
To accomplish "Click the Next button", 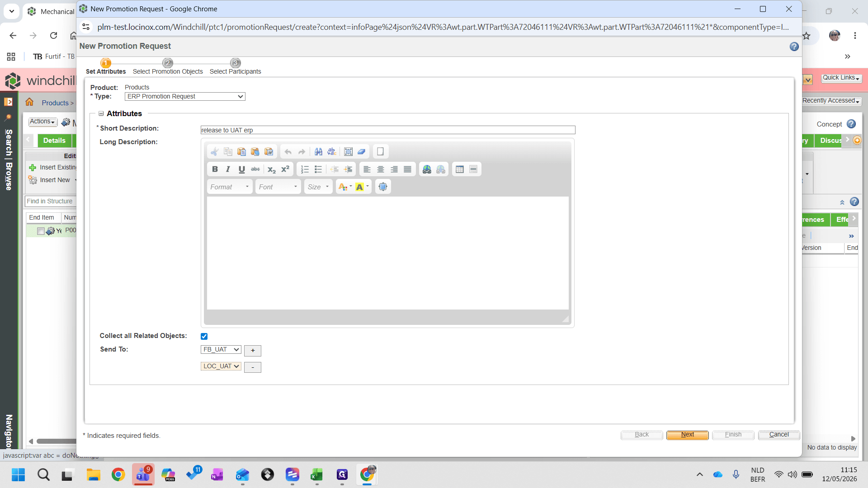I will [688, 435].
